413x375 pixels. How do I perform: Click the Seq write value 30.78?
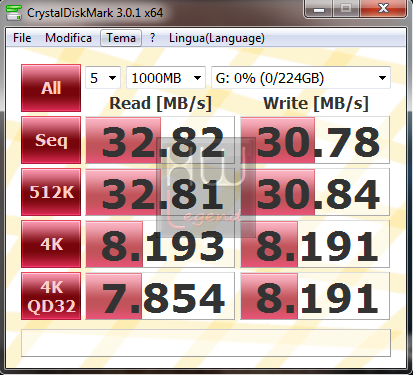pyautogui.click(x=315, y=140)
